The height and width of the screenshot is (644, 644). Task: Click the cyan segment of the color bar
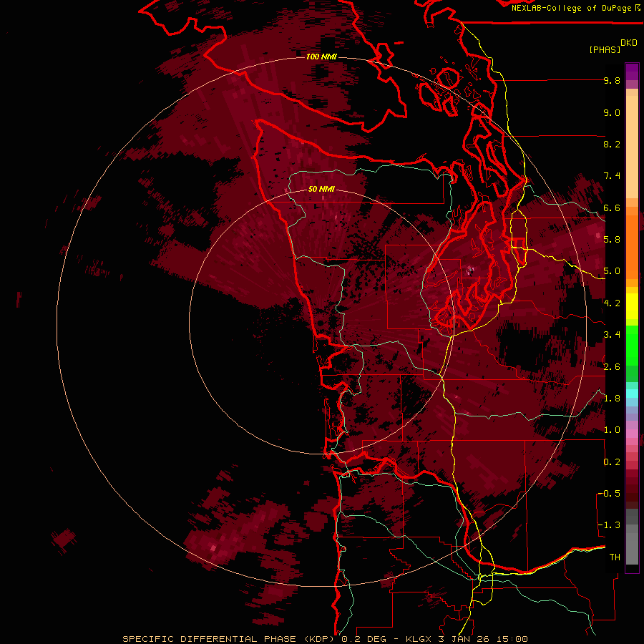(x=632, y=394)
